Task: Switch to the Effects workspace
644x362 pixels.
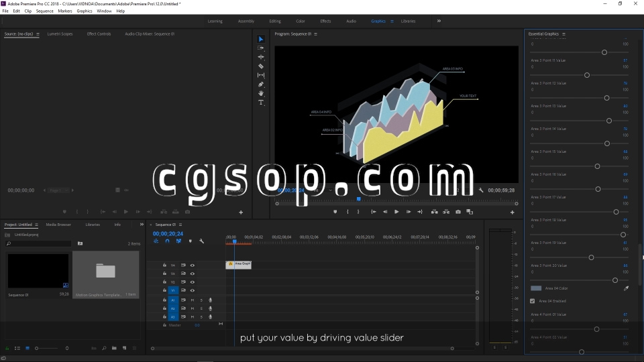Action: 326,21
